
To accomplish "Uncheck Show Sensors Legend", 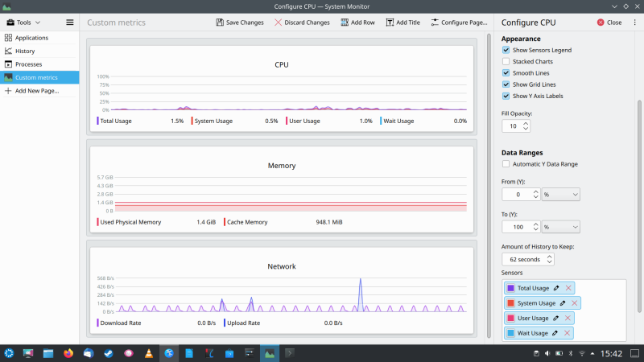I will [506, 50].
